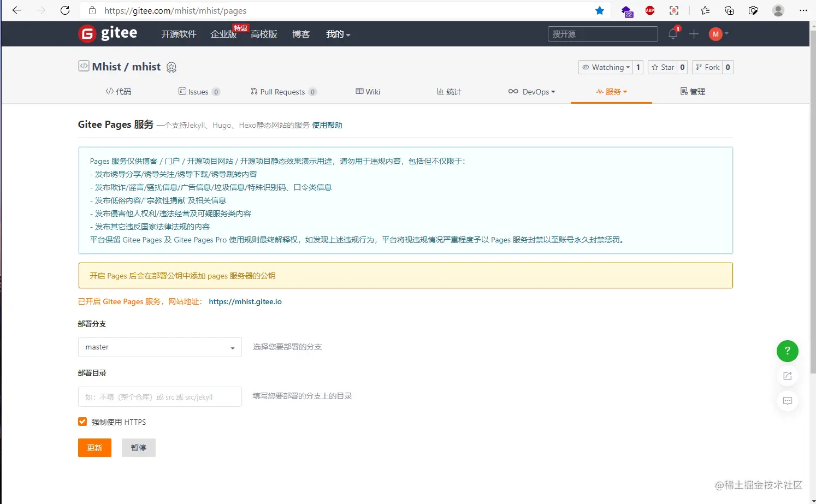Click the Gitee logo
816x504 pixels.
(x=108, y=33)
